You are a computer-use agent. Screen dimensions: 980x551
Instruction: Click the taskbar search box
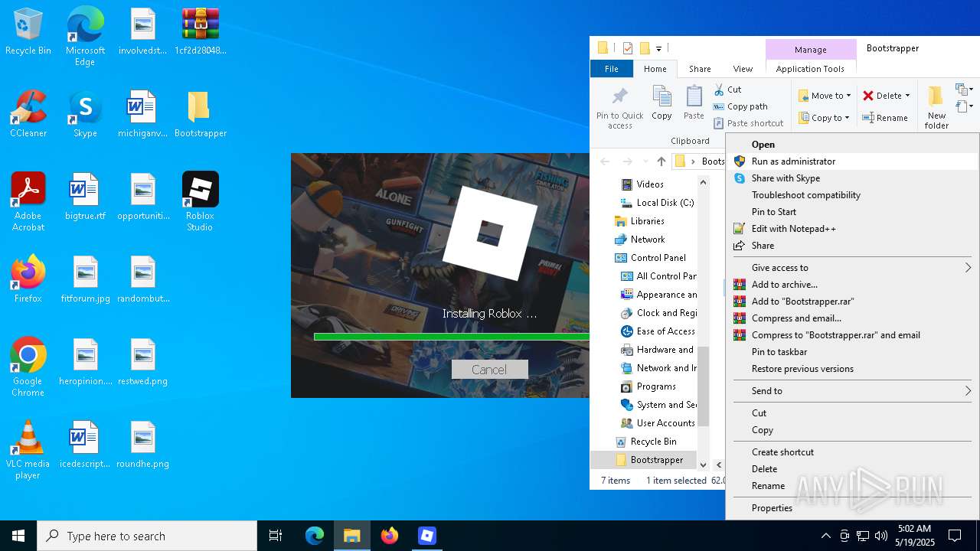[x=147, y=536]
